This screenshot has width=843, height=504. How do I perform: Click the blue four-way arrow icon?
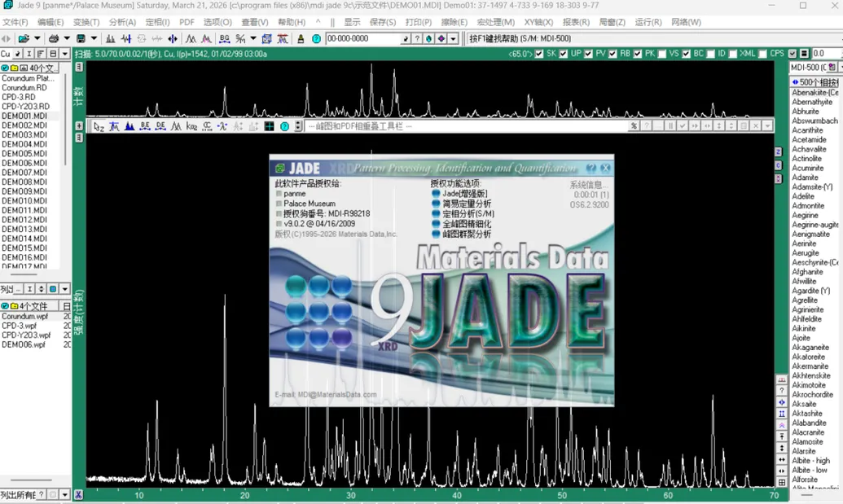pyautogui.click(x=173, y=39)
